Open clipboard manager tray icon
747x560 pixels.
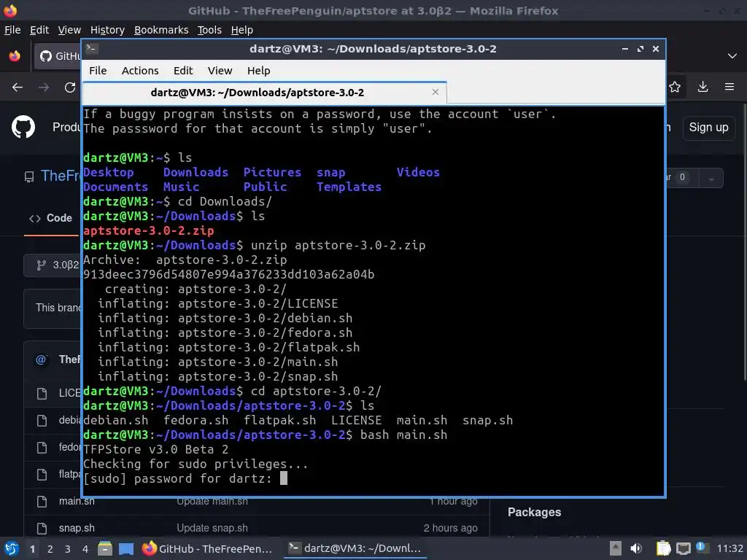click(663, 548)
